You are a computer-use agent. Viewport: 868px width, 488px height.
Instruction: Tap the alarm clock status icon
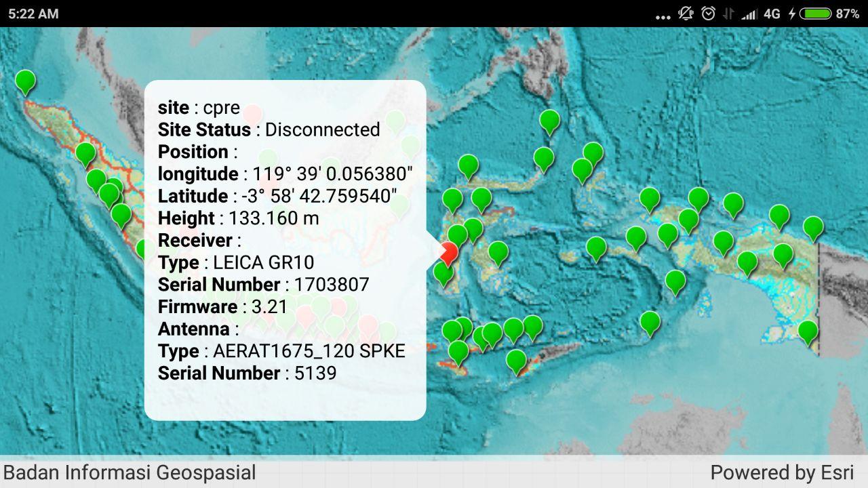(708, 14)
